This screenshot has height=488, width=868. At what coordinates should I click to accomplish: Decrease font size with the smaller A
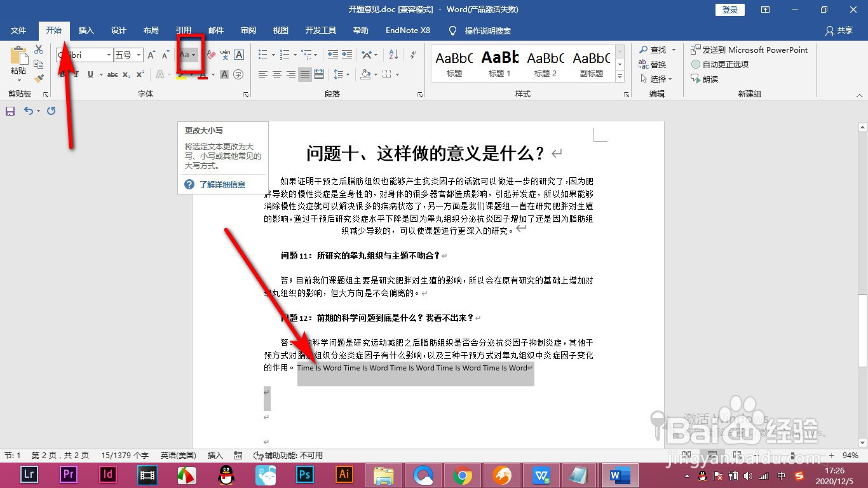tap(165, 55)
